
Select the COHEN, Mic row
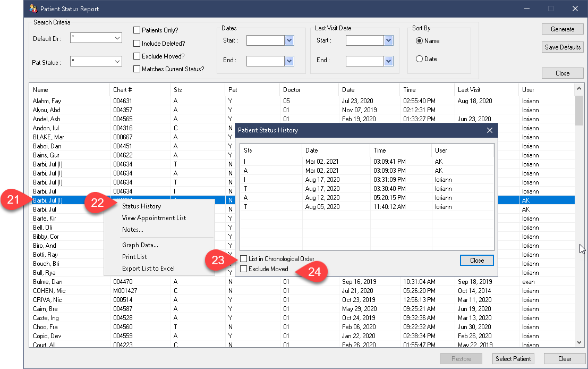pos(302,290)
